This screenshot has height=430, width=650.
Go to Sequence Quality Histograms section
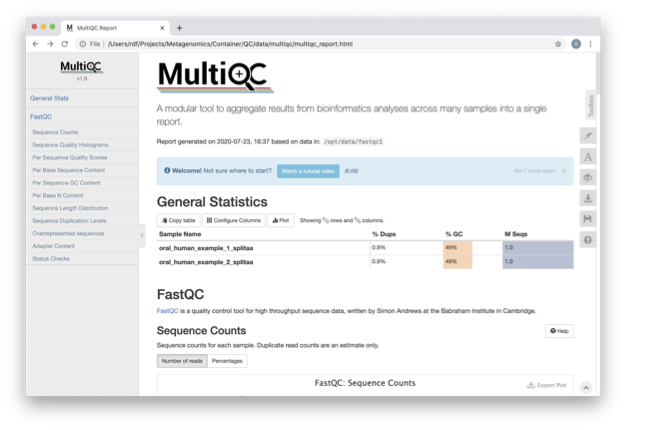70,145
